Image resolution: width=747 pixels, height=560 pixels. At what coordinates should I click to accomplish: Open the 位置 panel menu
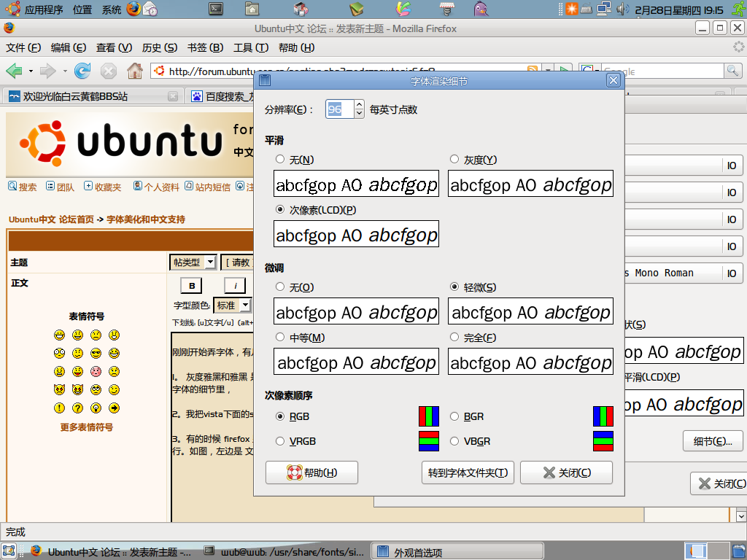(x=82, y=9)
